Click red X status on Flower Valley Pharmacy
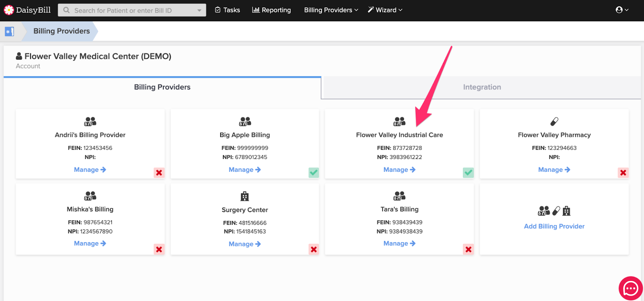The width and height of the screenshot is (644, 301). tap(623, 173)
